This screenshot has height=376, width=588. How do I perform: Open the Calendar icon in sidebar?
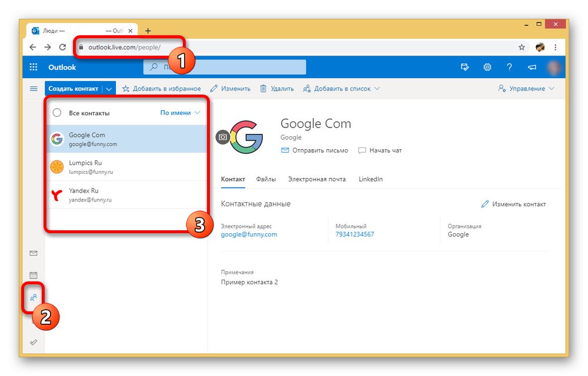(34, 274)
